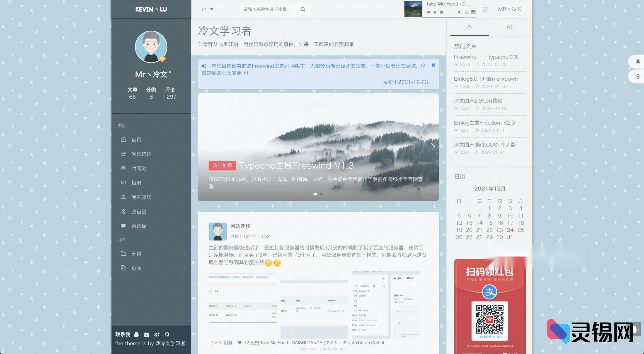
Task: Select 留言板 in sidebar navigation
Action: [139, 226]
